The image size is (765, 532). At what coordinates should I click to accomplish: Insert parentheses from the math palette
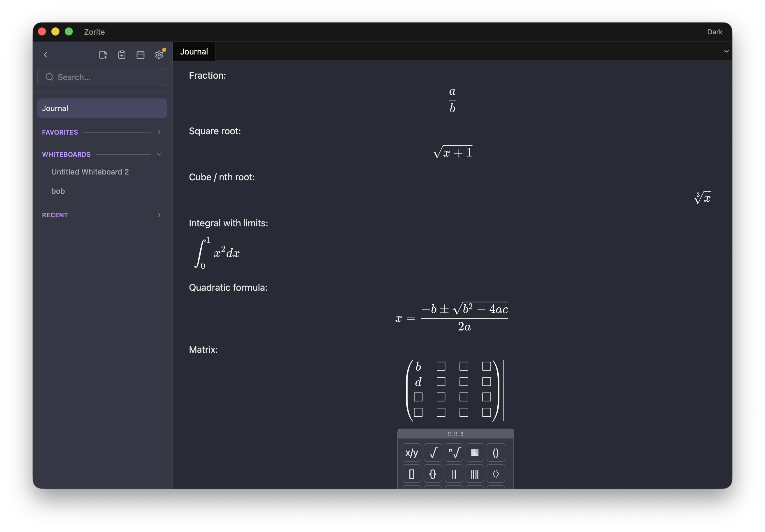(x=496, y=453)
